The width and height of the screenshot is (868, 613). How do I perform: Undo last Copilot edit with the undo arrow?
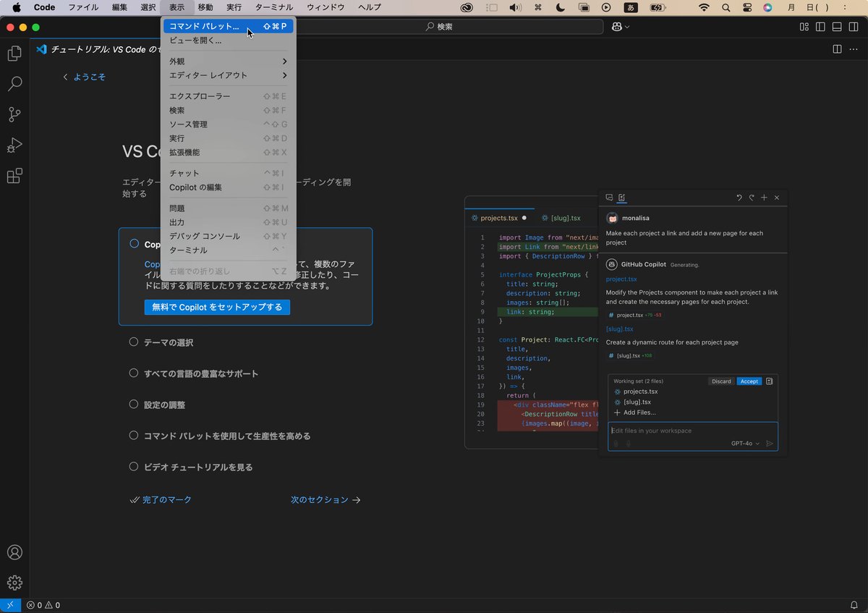click(x=739, y=197)
